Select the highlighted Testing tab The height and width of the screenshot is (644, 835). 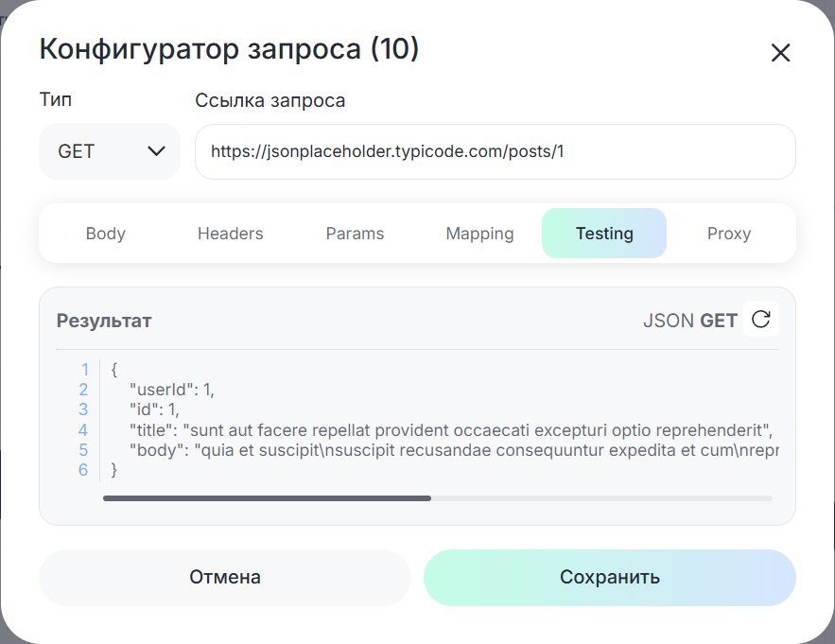point(604,234)
